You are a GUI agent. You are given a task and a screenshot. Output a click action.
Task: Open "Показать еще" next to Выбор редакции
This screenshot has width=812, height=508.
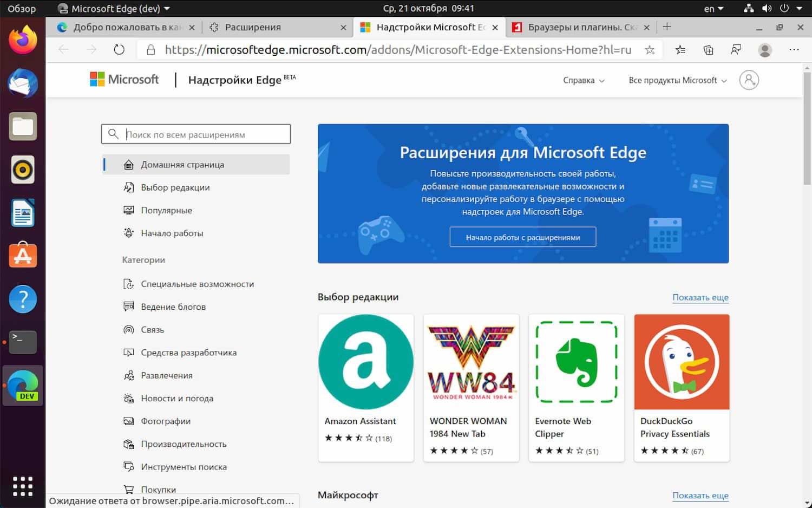pyautogui.click(x=700, y=297)
